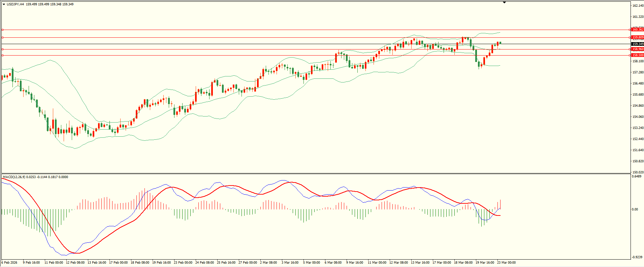The height and width of the screenshot is (267, 644).
Task: Click the 0.6489 MACD scale value
Action: [636, 176]
